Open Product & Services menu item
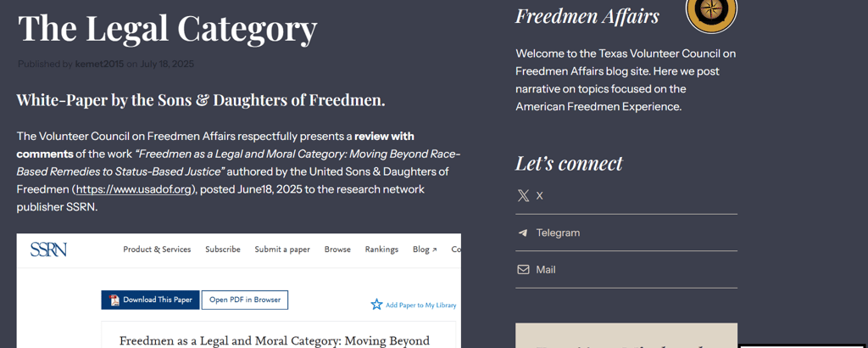 (157, 250)
